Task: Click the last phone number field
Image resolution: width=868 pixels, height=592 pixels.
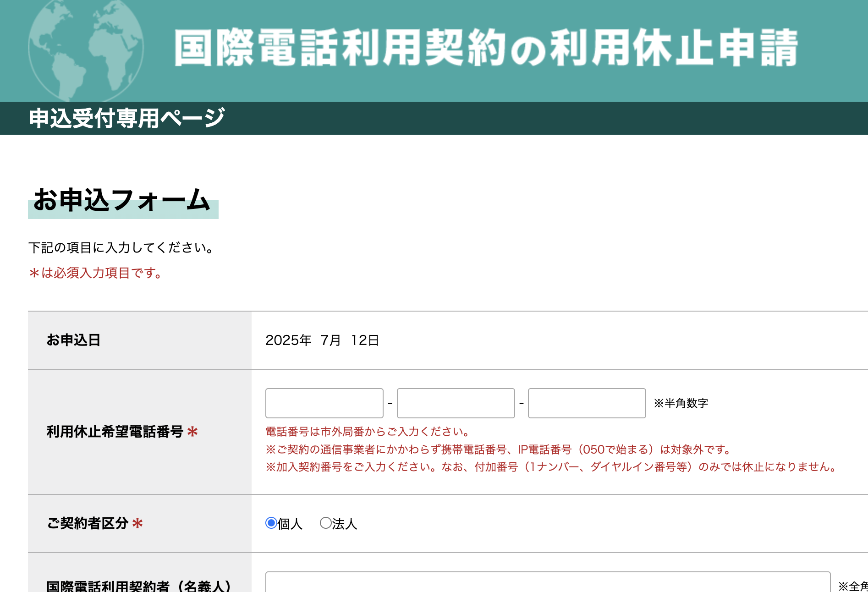Action: [x=587, y=403]
